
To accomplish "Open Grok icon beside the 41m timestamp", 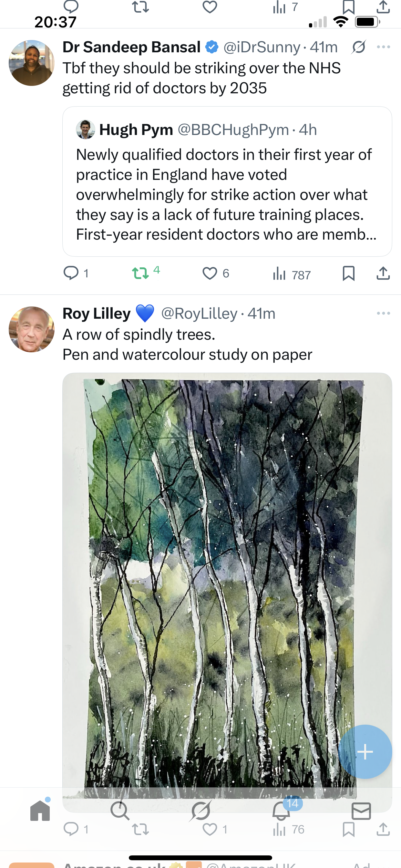I will click(x=358, y=47).
